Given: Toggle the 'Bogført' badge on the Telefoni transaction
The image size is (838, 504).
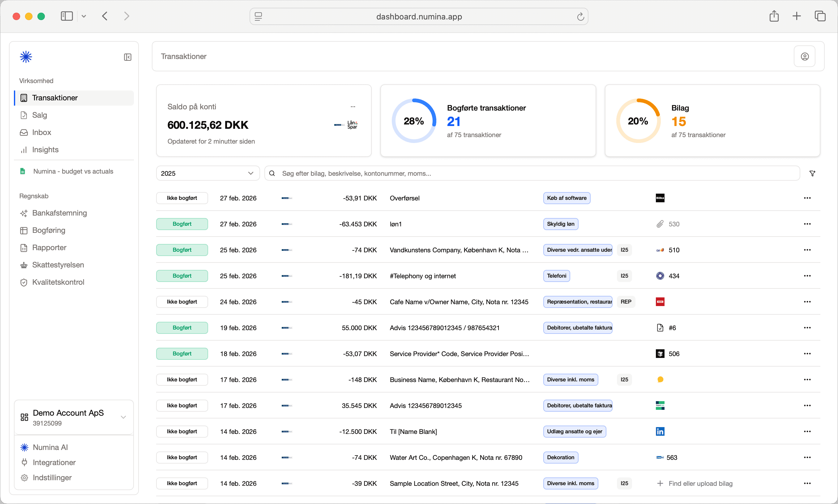Looking at the screenshot, I should click(x=182, y=276).
